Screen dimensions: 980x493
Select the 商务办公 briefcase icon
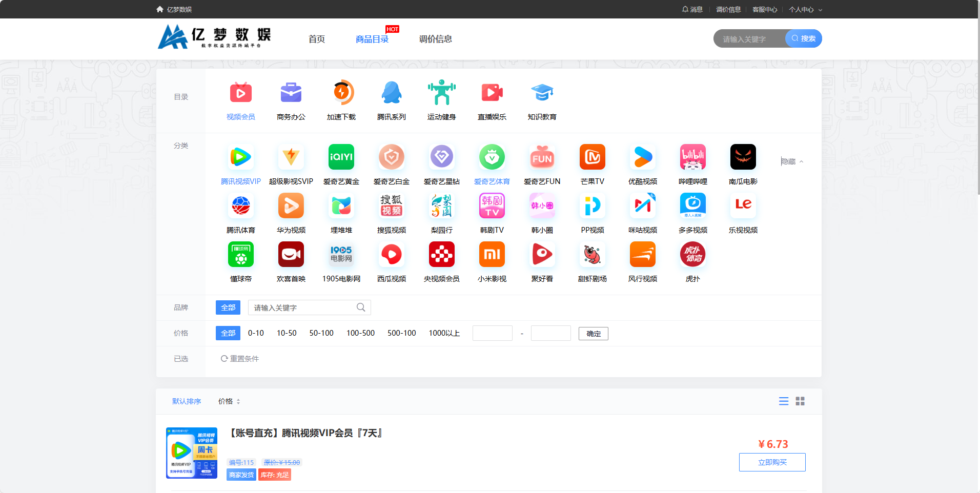[x=291, y=93]
